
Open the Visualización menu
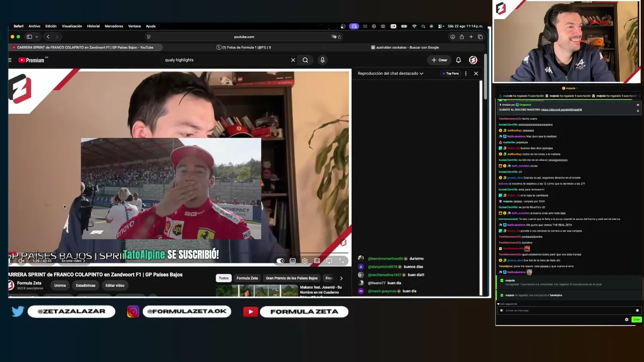click(71, 26)
